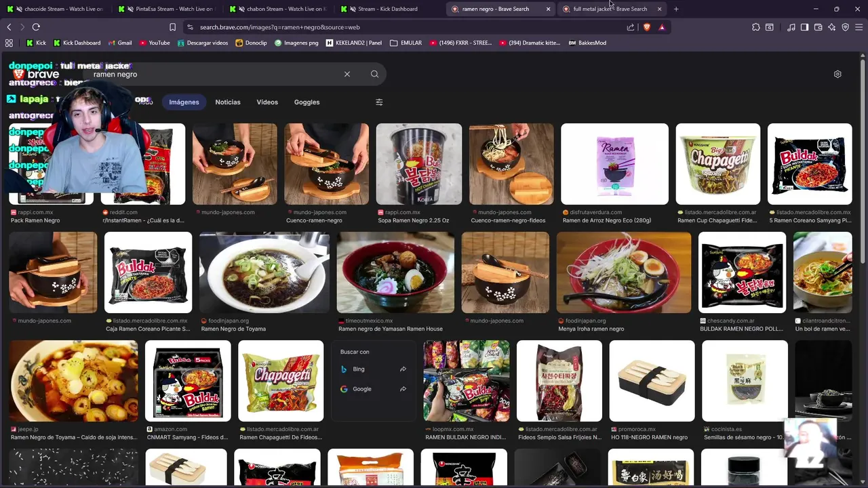Open the HO 118-NEGRO RAMEN negro image
The width and height of the screenshot is (868, 488).
pyautogui.click(x=652, y=381)
